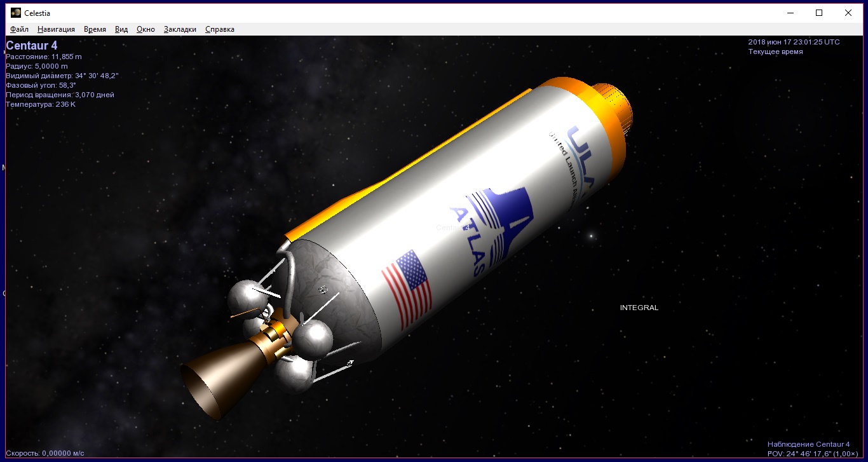The height and width of the screenshot is (462, 868).
Task: Open the Закладки menu
Action: tap(180, 29)
